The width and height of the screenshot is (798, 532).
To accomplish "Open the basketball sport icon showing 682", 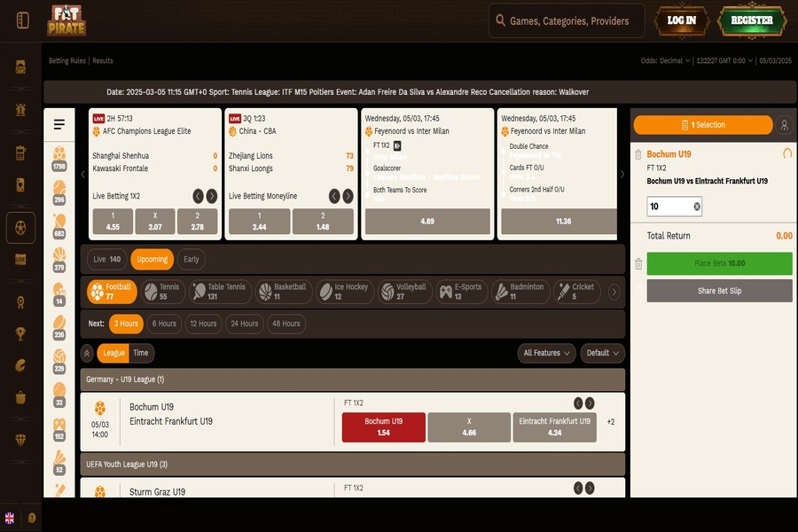I will pyautogui.click(x=59, y=220).
